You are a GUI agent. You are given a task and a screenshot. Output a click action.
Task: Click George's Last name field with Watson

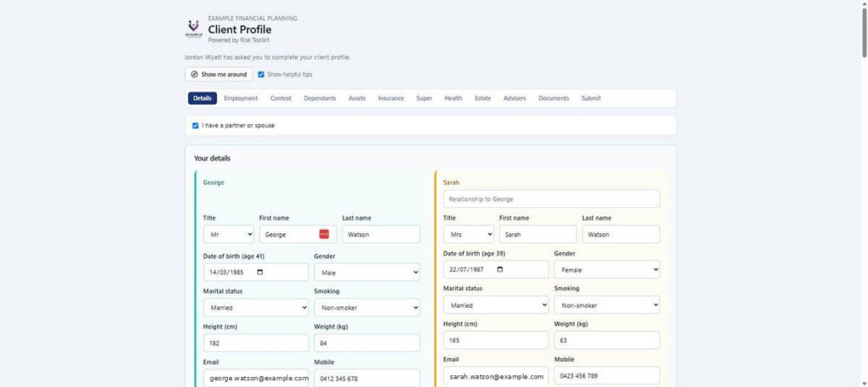pyautogui.click(x=381, y=234)
